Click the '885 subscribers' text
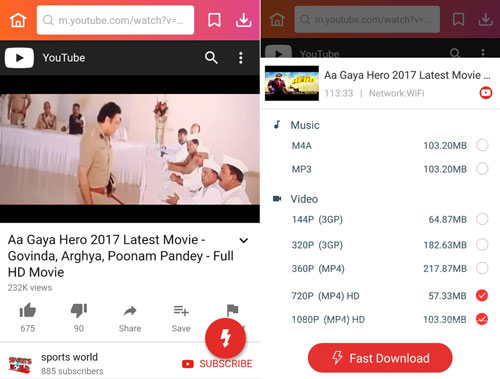Viewport: 500px width, 379px height. [72, 371]
